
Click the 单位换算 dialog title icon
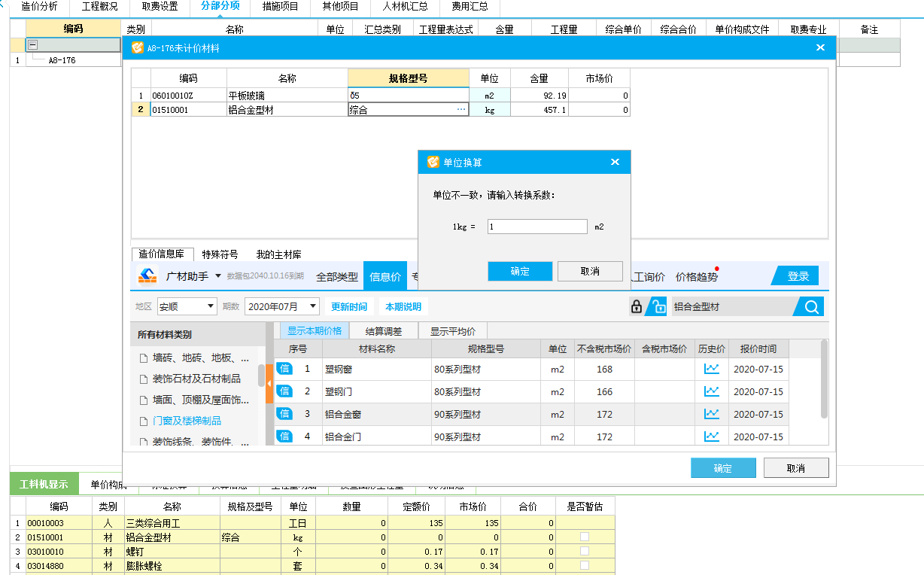click(433, 162)
